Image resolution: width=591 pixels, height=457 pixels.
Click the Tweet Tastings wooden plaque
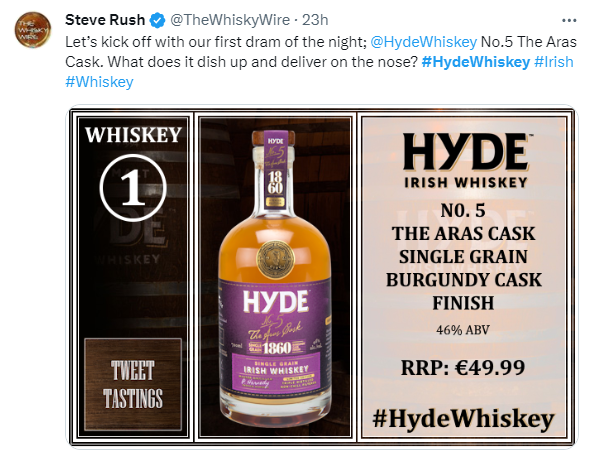point(133,385)
